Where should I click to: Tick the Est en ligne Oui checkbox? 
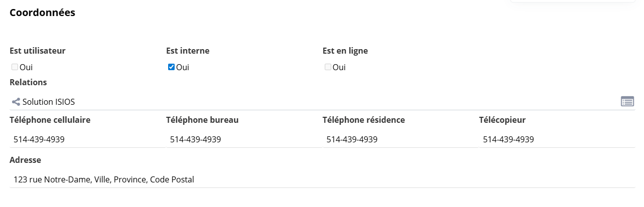pos(328,67)
